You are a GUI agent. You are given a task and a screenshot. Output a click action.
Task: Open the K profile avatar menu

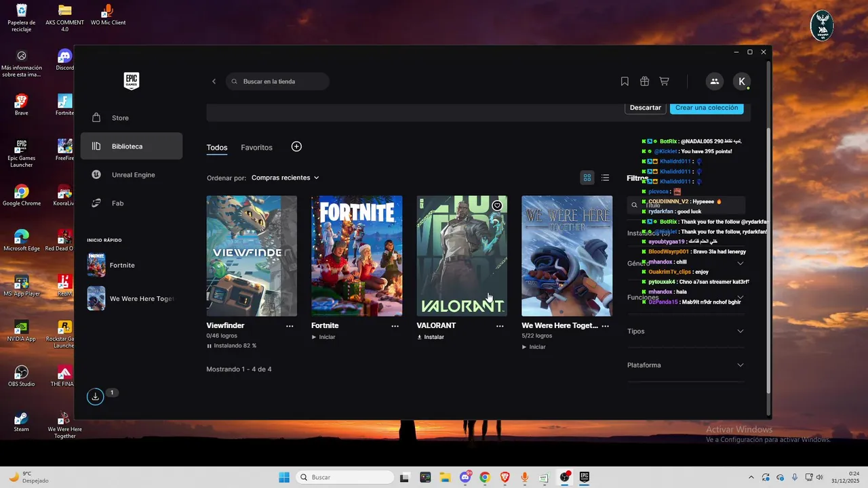click(x=742, y=81)
